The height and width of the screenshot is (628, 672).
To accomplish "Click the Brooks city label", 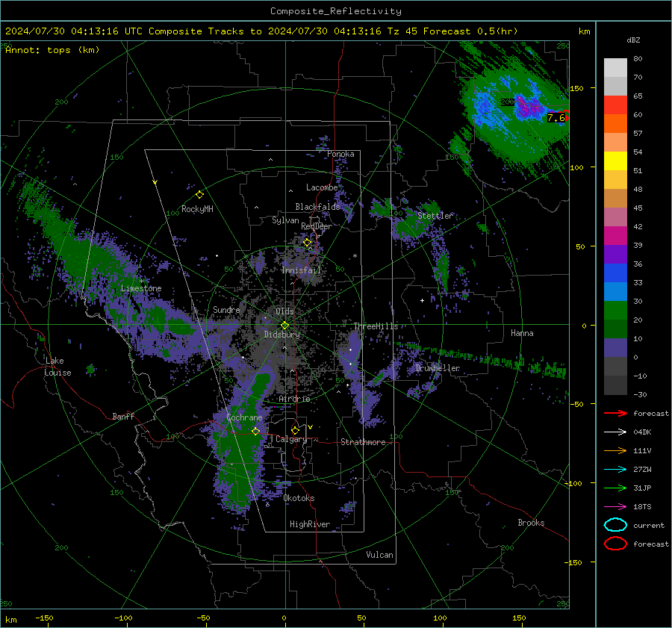I will (531, 523).
